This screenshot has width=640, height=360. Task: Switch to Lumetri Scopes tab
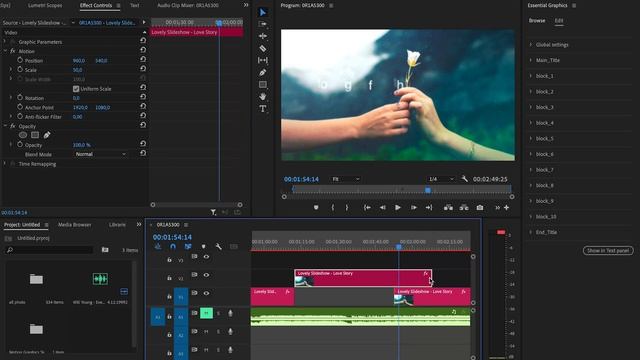click(45, 5)
